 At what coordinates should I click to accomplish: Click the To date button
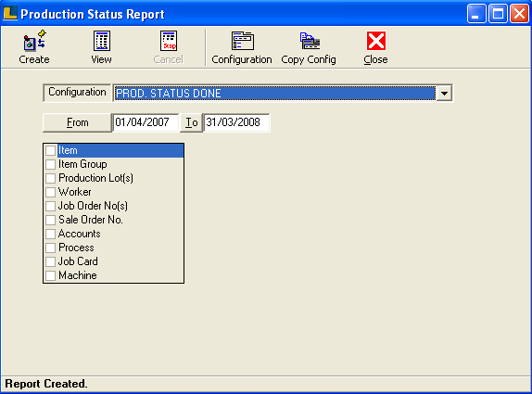191,122
